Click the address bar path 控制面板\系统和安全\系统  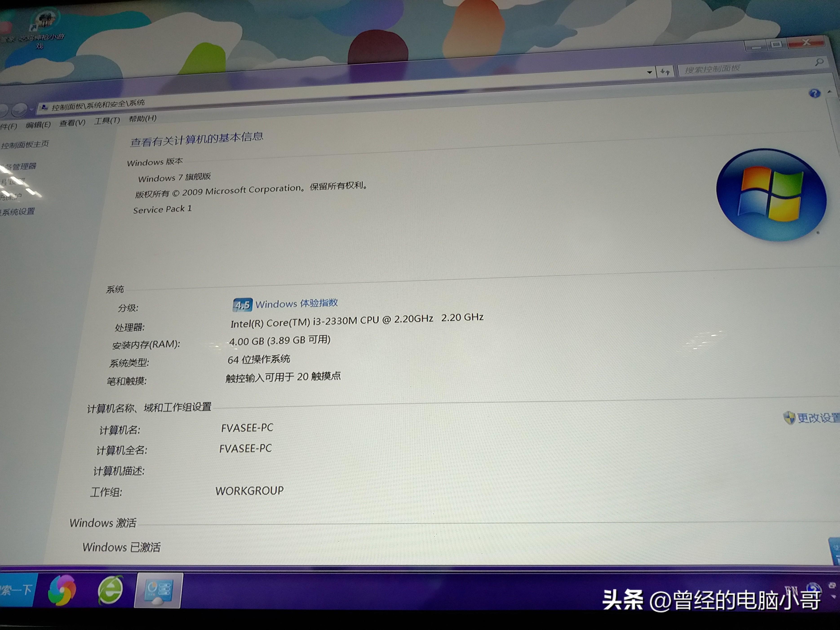pyautogui.click(x=98, y=105)
